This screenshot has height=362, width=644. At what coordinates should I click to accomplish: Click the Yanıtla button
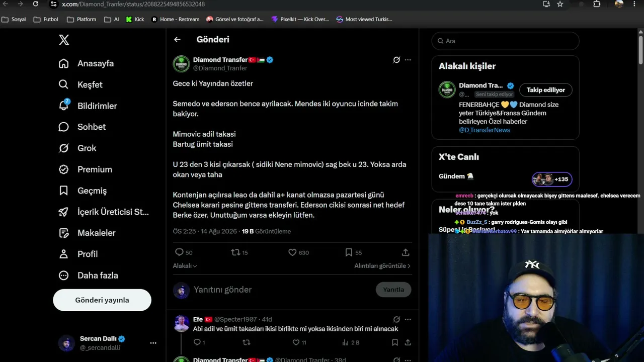pos(393,290)
